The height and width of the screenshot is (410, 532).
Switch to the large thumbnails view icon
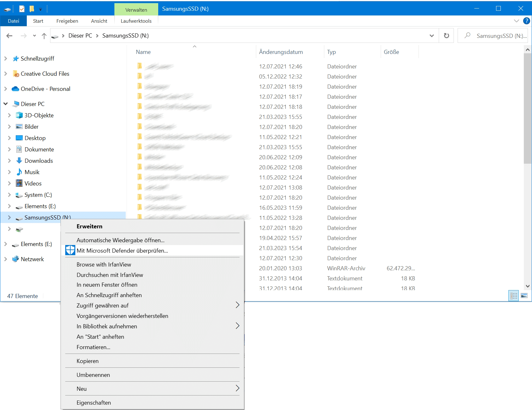pyautogui.click(x=524, y=296)
